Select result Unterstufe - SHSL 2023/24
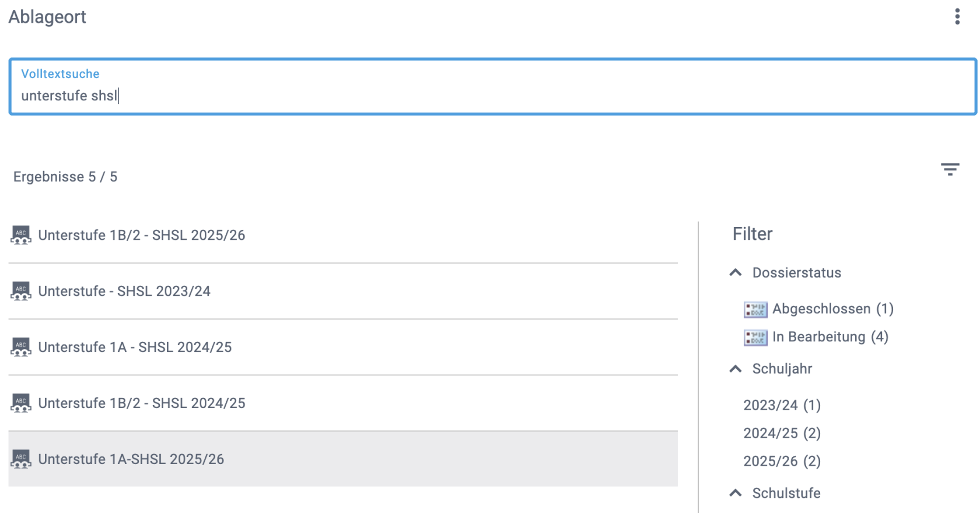The image size is (980, 513). [x=124, y=291]
